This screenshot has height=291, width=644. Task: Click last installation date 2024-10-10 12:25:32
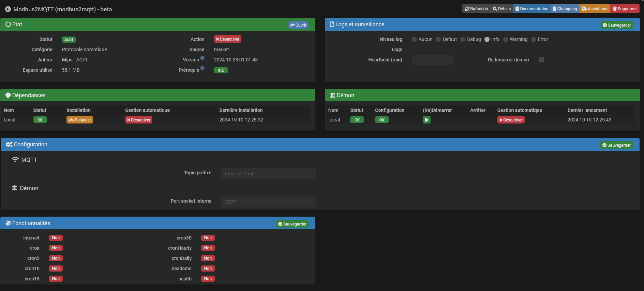(241, 120)
